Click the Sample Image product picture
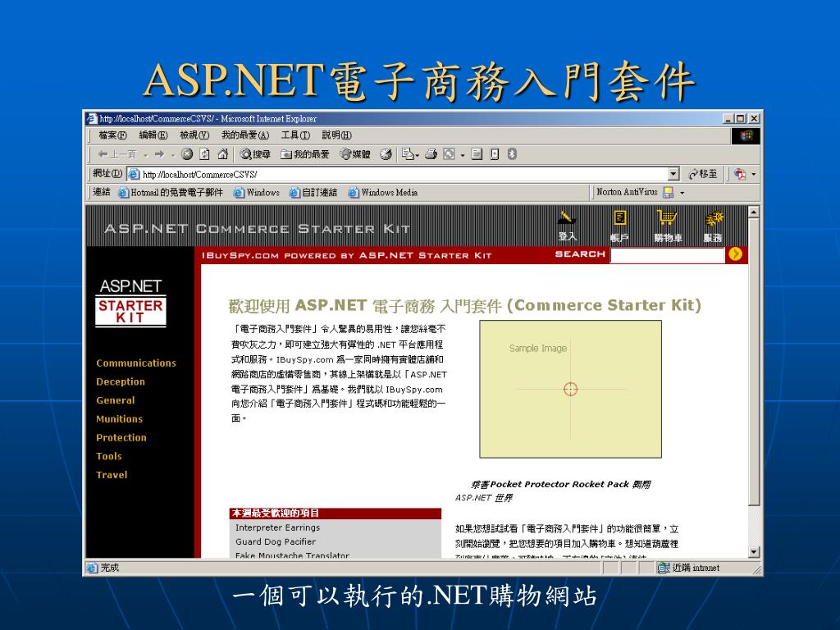This screenshot has height=630, width=840. 571,389
